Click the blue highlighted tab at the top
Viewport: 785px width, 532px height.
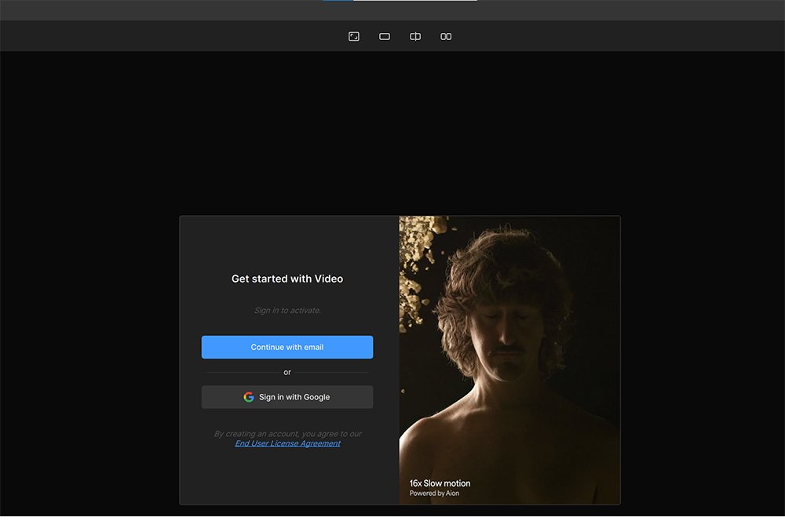tap(338, 1)
